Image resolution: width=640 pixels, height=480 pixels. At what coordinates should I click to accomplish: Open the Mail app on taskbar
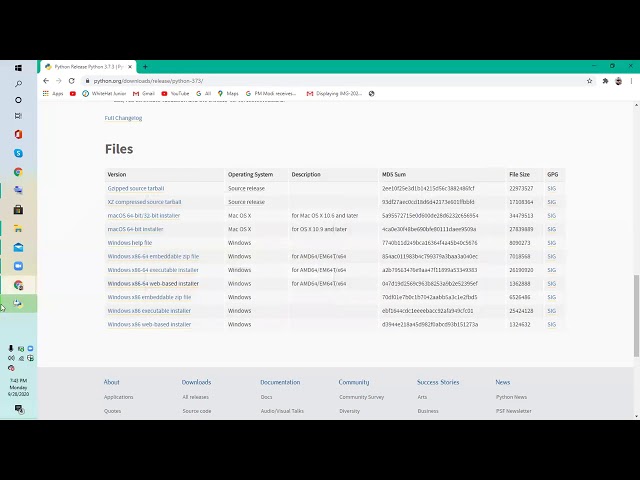pos(18,247)
